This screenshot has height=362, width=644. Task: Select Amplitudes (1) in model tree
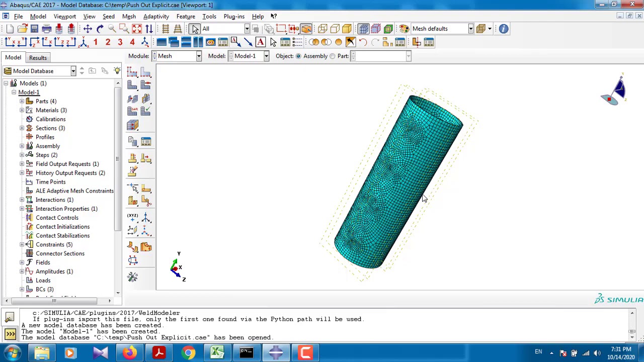[x=54, y=271]
